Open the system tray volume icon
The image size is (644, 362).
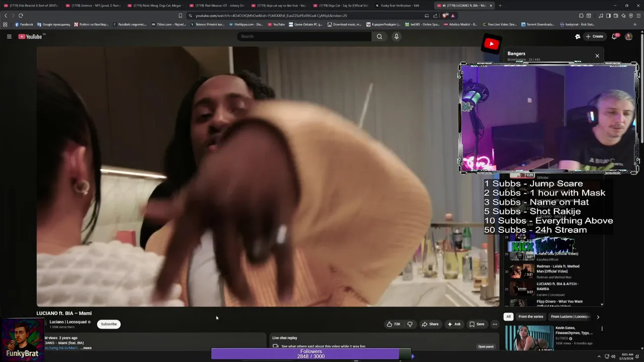[613, 356]
